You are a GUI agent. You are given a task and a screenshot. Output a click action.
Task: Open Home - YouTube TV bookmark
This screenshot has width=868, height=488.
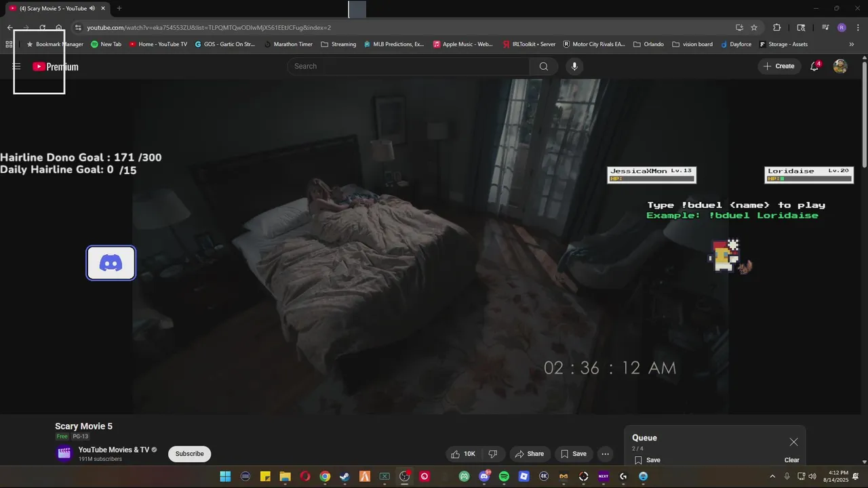coord(157,44)
